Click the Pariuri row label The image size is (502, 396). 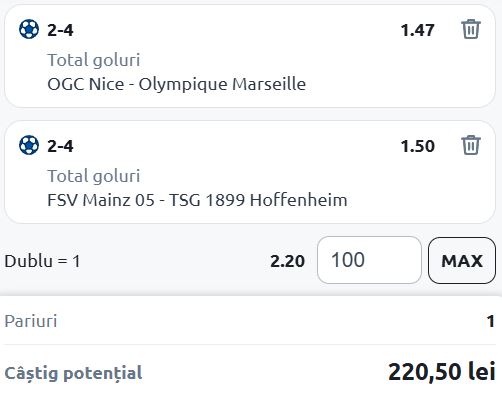(x=31, y=321)
